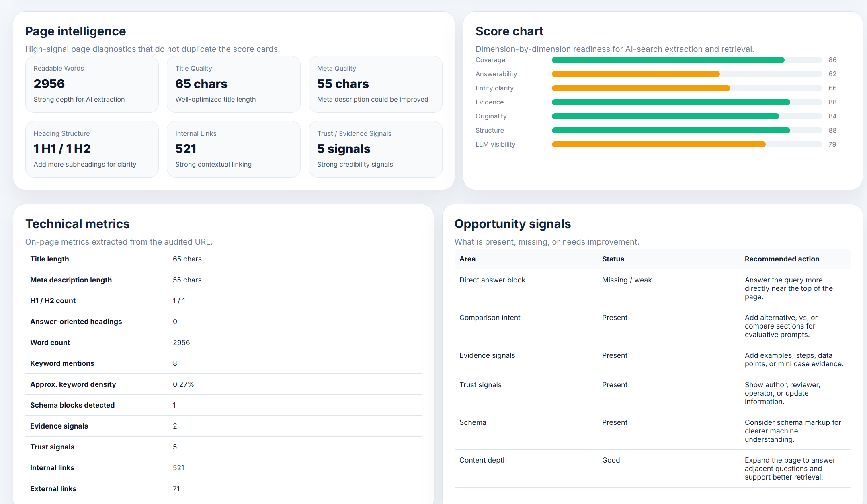Click 'Add more subheadings for clarity' note

coord(85,165)
